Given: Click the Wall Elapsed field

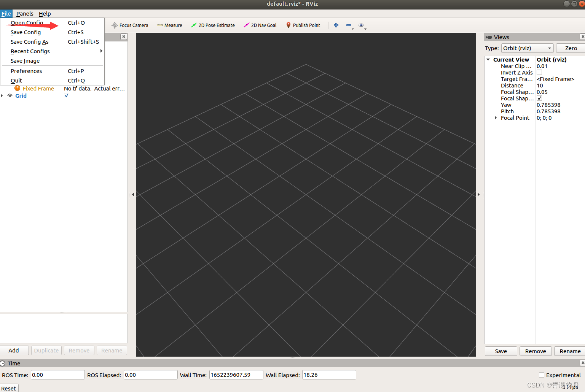Looking at the screenshot, I should coord(329,375).
